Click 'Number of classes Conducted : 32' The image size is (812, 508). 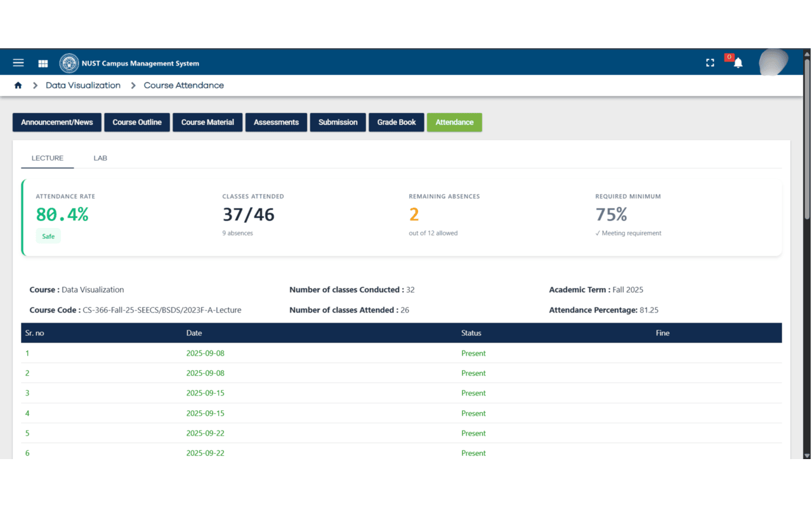pos(352,290)
